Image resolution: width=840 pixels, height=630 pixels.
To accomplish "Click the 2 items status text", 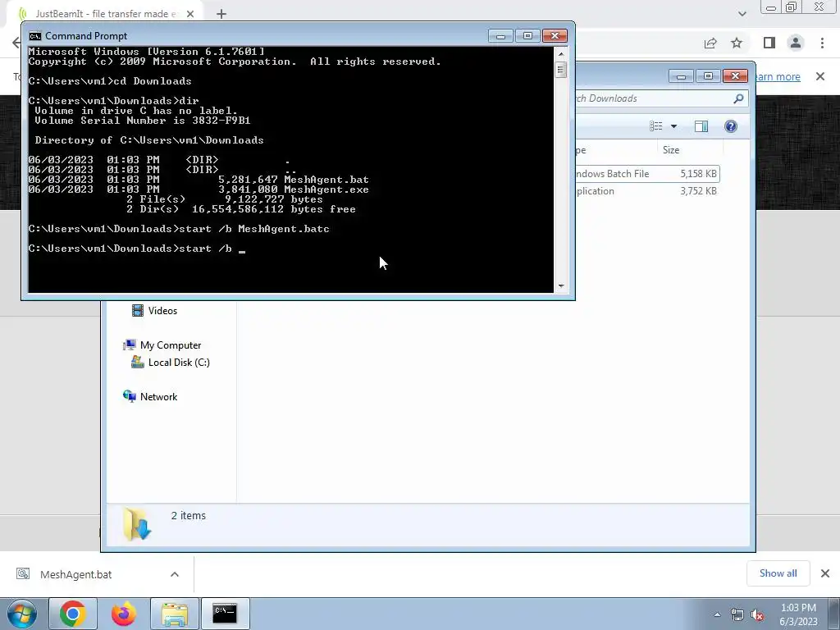I will pos(188,515).
